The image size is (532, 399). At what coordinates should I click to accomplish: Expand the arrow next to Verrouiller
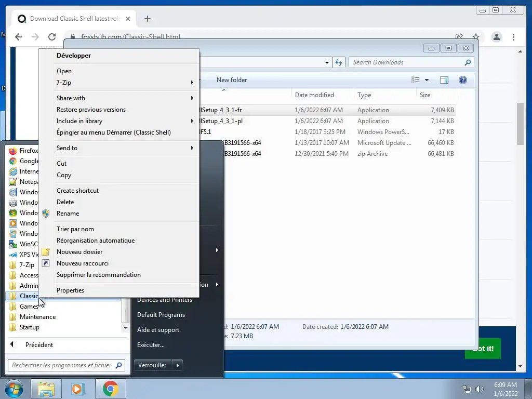(178, 365)
